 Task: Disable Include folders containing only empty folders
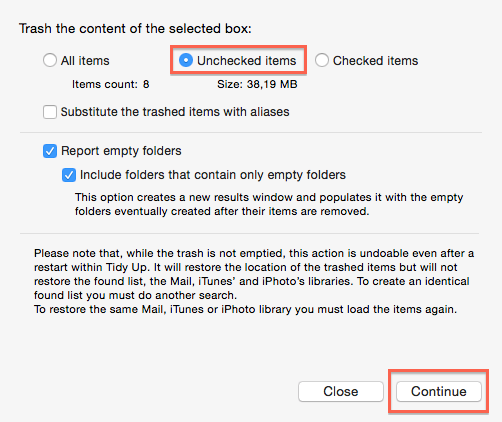(69, 175)
